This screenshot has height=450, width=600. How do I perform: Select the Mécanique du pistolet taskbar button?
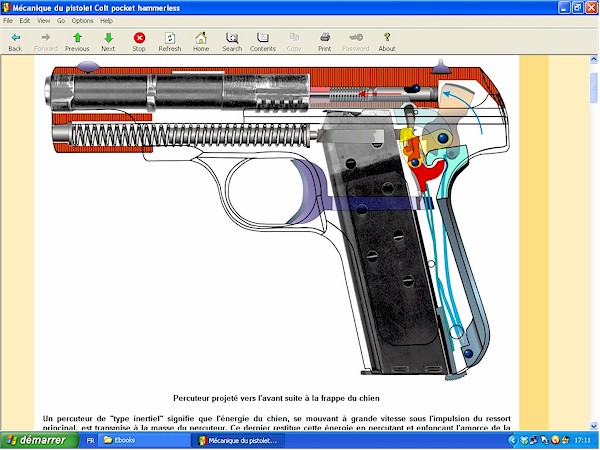(238, 440)
